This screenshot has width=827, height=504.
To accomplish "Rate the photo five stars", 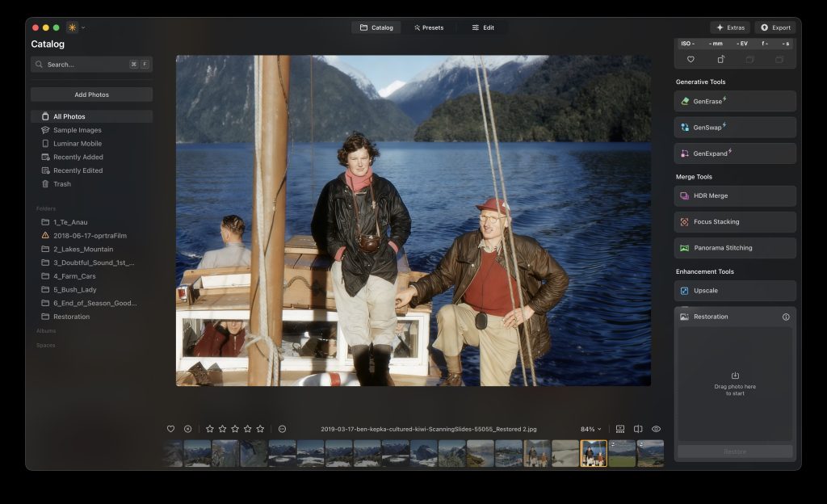I will (x=260, y=428).
